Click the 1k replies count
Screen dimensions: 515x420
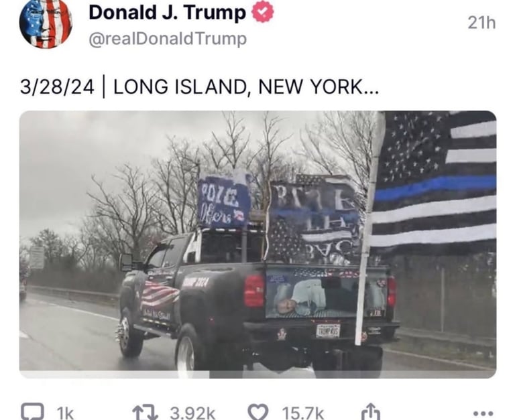tap(65, 413)
